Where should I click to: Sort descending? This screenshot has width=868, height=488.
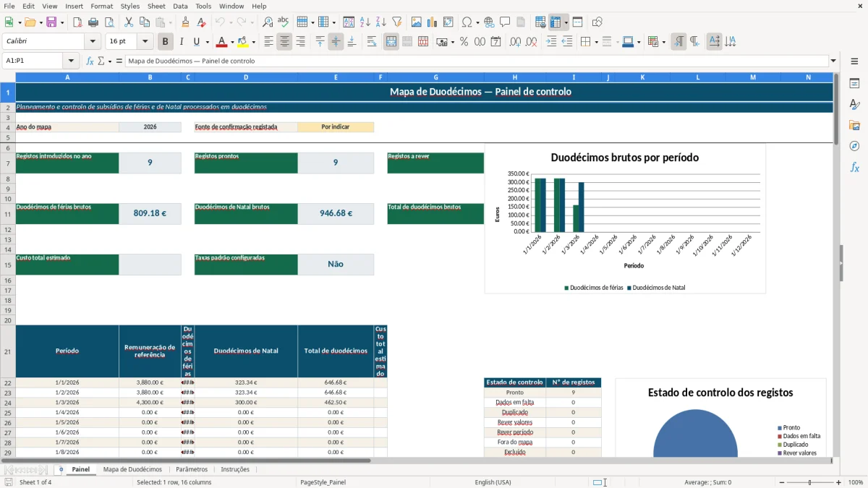tap(381, 22)
